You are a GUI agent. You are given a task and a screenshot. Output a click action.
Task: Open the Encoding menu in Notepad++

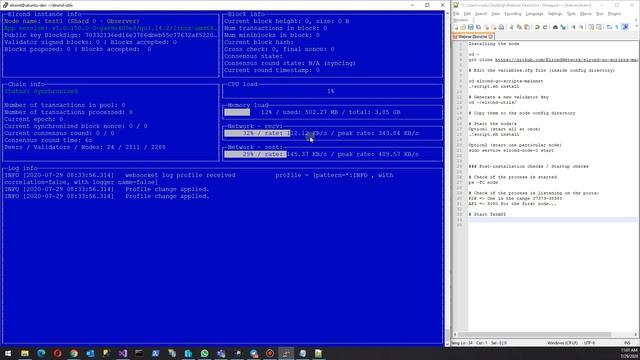click(513, 14)
